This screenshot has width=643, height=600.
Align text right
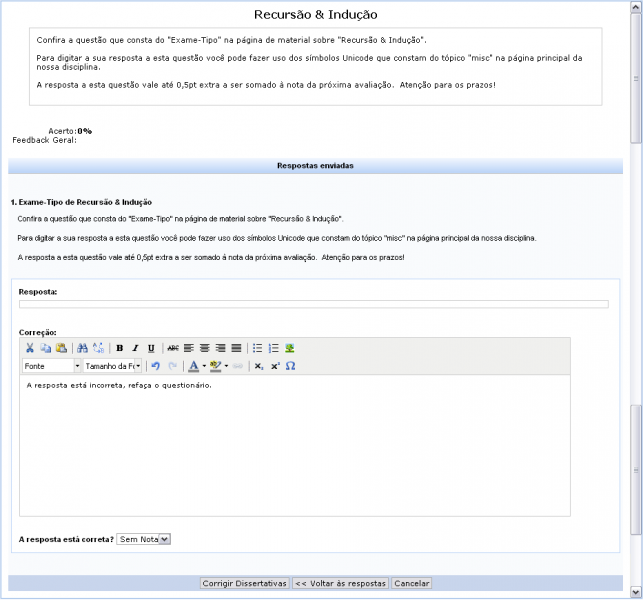click(x=221, y=348)
